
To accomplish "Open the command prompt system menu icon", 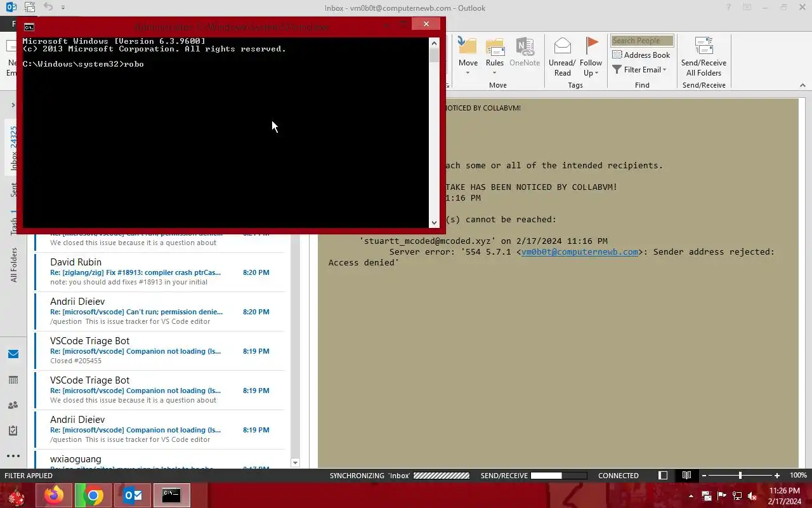I will (x=29, y=27).
